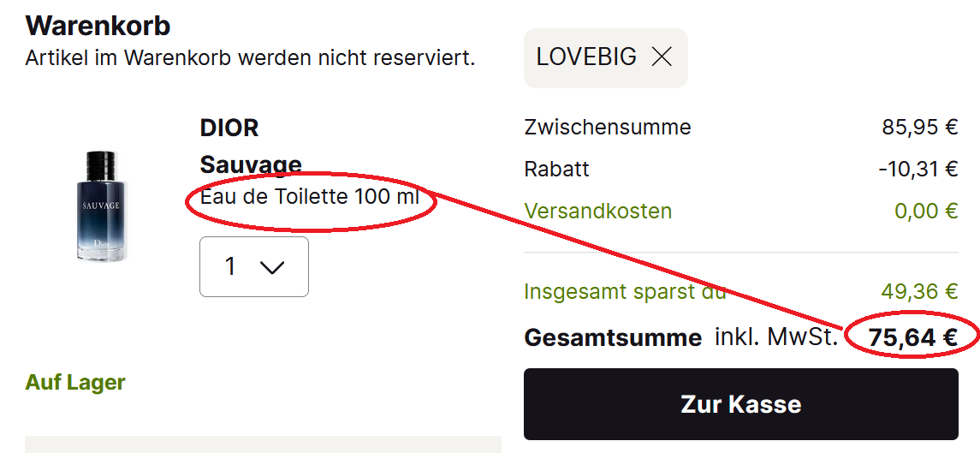Click the DIOR brand name
980x453 pixels.
[229, 128]
